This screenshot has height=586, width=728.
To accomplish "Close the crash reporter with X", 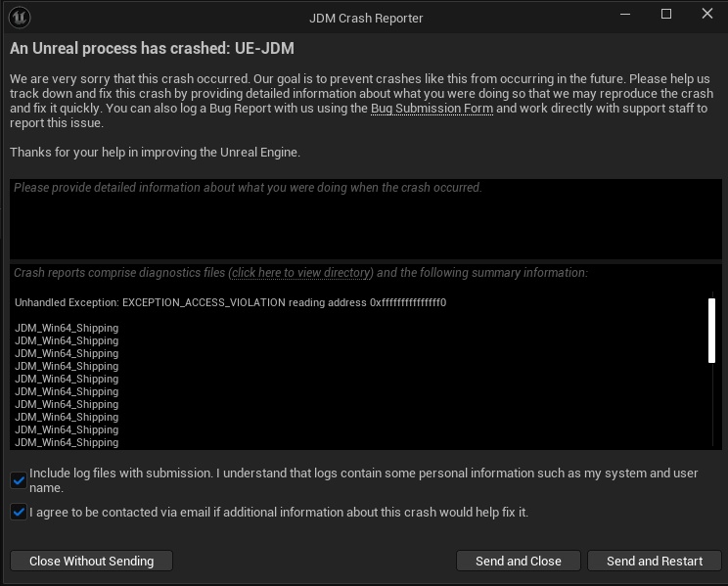I will click(x=706, y=15).
